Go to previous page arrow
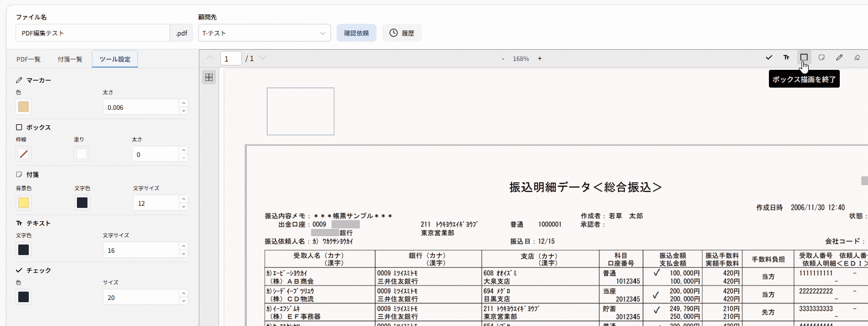The width and height of the screenshot is (868, 326). [x=209, y=58]
